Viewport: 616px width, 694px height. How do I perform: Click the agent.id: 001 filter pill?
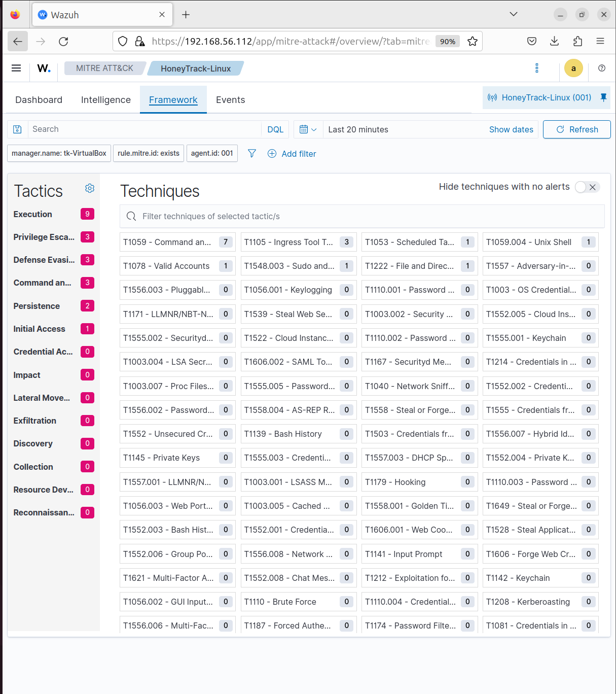point(212,153)
